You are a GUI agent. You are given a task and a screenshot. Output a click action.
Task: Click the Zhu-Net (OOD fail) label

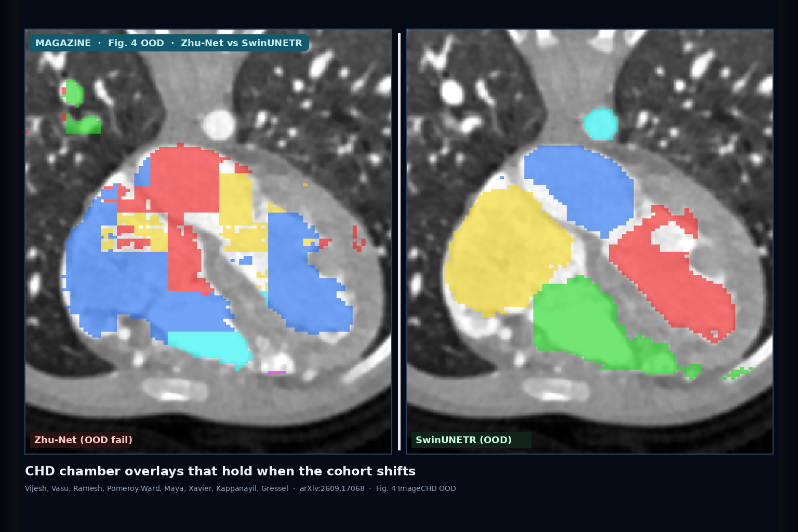[x=83, y=440]
